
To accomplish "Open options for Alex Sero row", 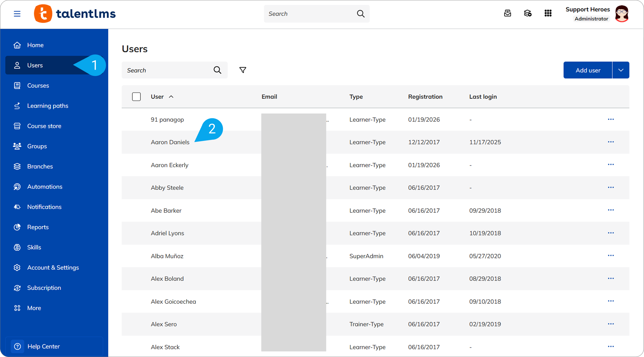I will (x=611, y=324).
